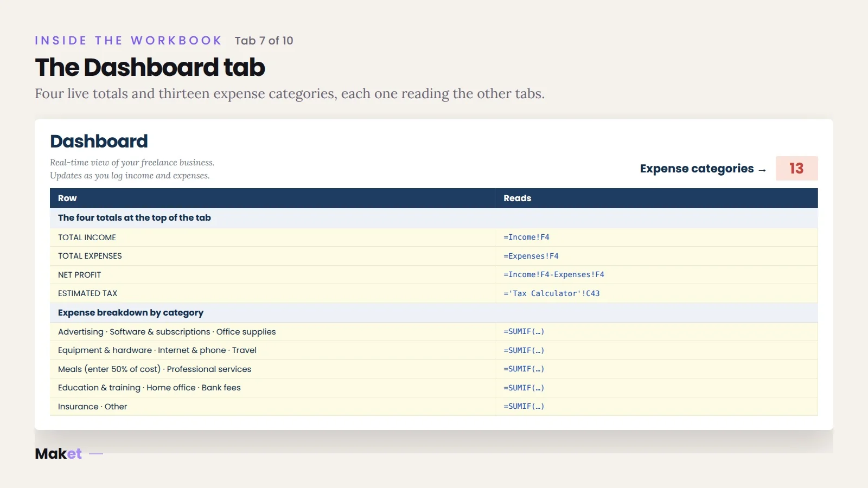Click the 'Row' column header

(x=272, y=198)
